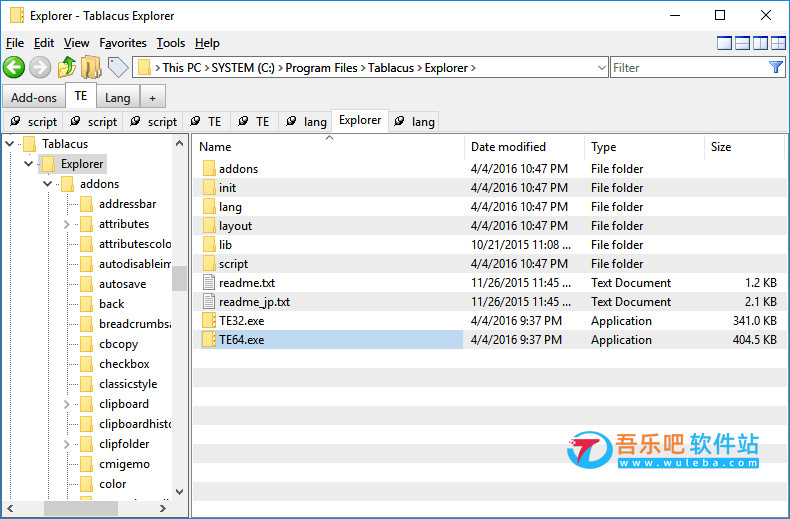Click the filter funnel icon
Image resolution: width=790 pixels, height=519 pixels.
pos(775,67)
